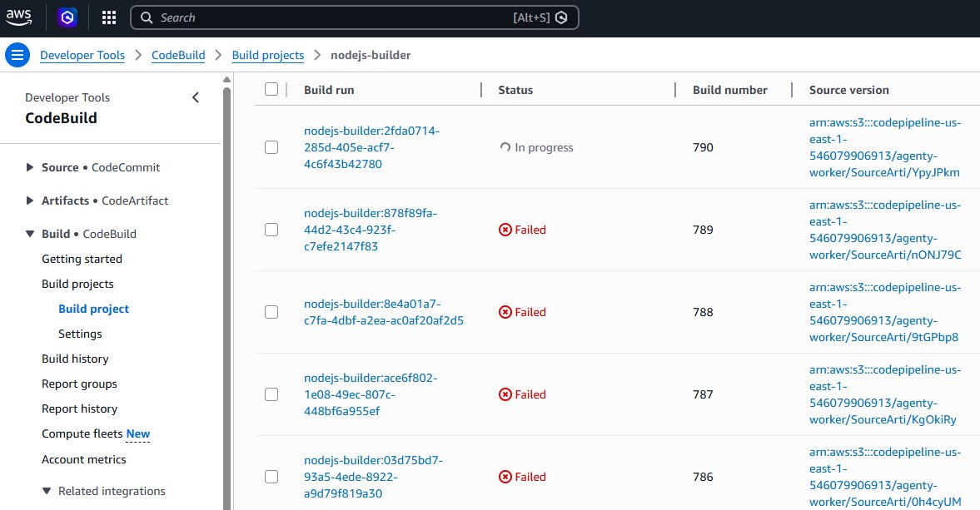Click the Failed status icon for build 788
This screenshot has height=510, width=980.
(505, 312)
